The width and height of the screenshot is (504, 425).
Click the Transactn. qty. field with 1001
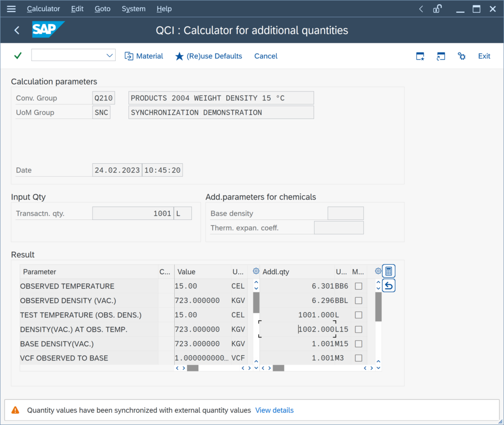pos(133,213)
